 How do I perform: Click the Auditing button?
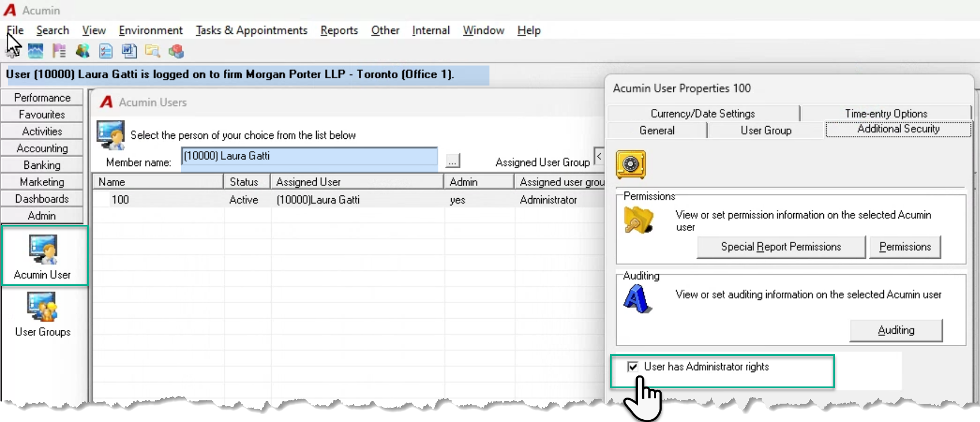pyautogui.click(x=896, y=330)
